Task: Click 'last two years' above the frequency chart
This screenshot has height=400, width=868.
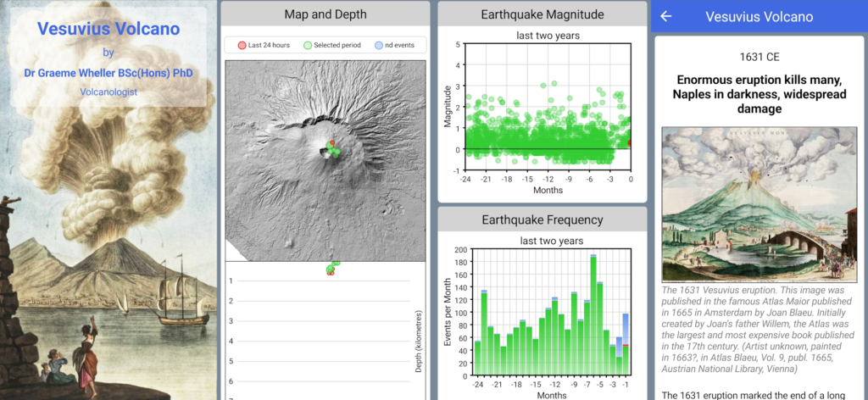Action: [552, 241]
